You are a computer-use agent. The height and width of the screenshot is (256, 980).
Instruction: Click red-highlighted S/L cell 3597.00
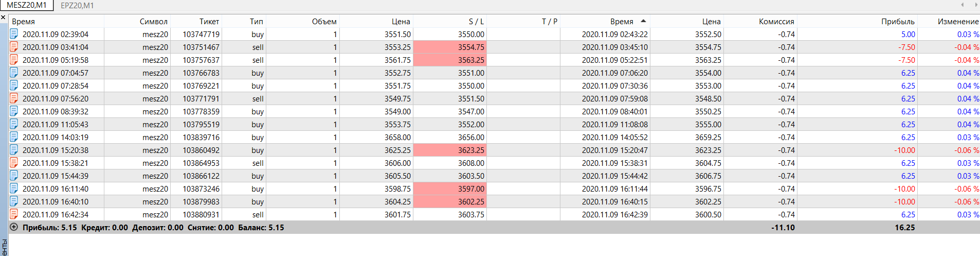click(450, 189)
